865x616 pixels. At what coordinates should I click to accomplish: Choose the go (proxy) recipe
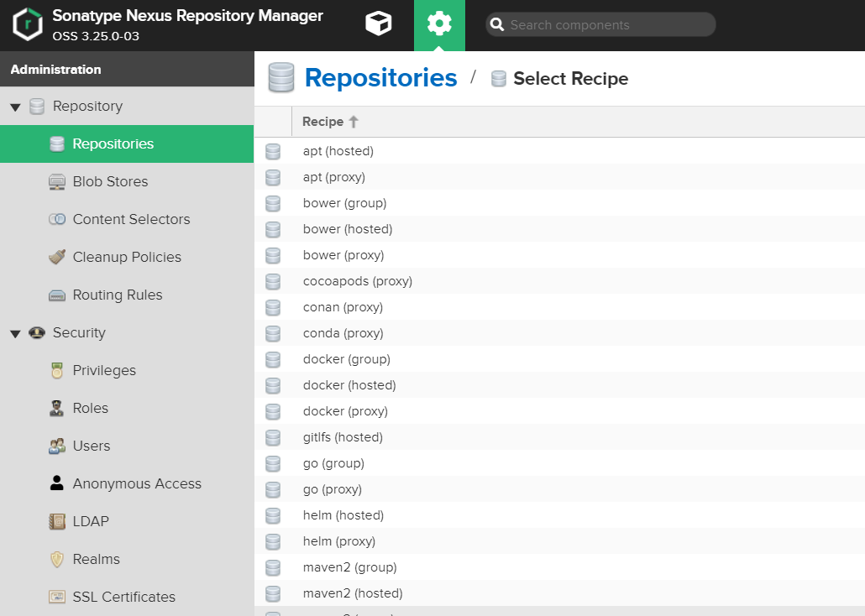pyautogui.click(x=559, y=489)
